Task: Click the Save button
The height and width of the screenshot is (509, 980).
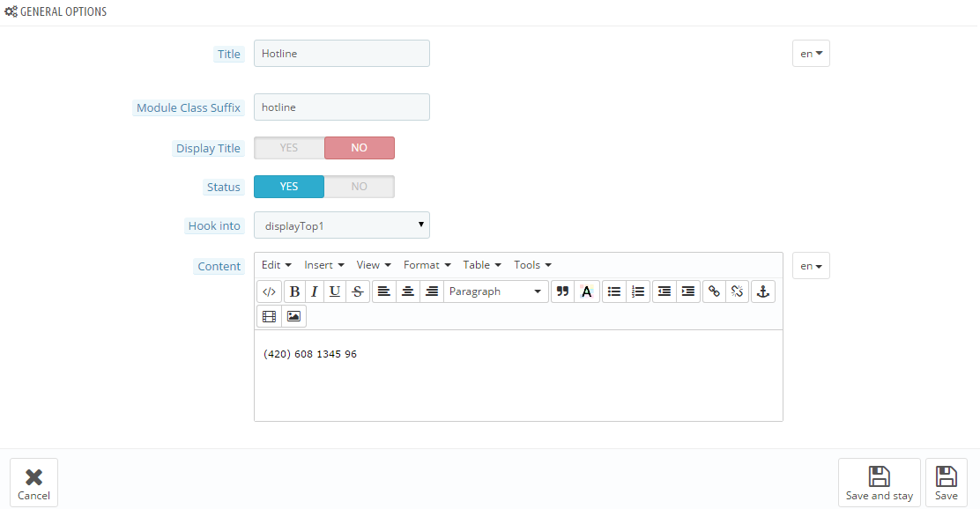Action: (x=946, y=483)
